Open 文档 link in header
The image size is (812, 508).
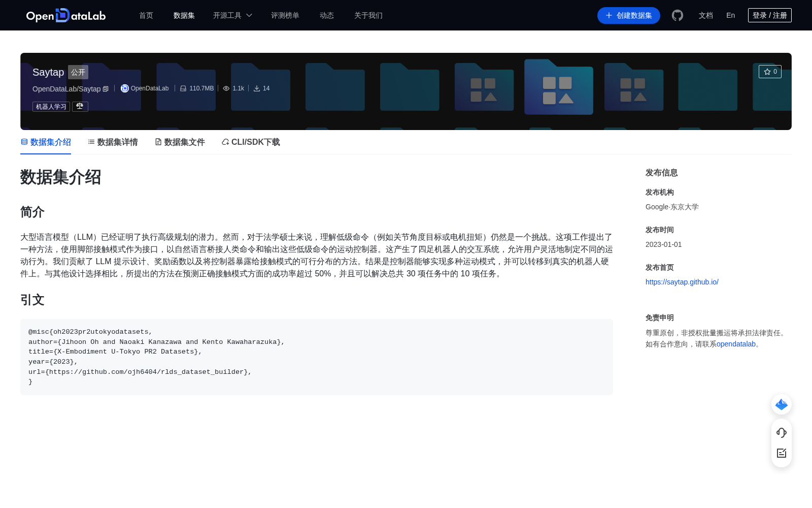[706, 15]
